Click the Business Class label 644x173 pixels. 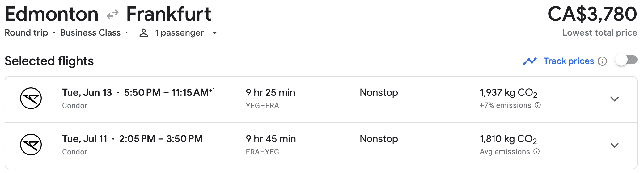[90, 33]
